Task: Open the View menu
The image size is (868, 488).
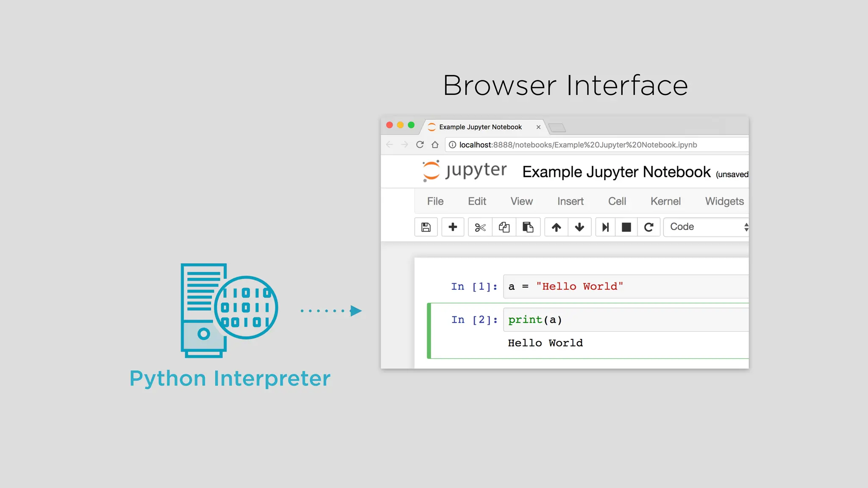Action: (x=521, y=201)
